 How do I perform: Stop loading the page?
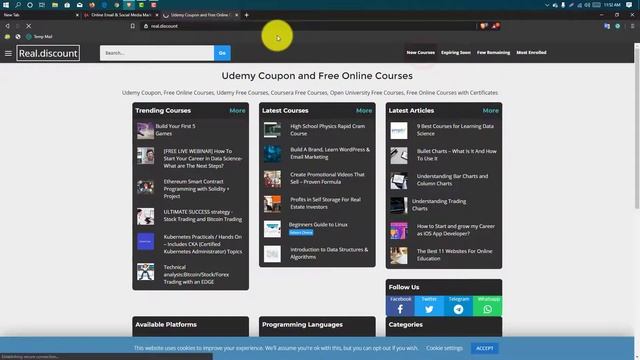tap(29, 26)
